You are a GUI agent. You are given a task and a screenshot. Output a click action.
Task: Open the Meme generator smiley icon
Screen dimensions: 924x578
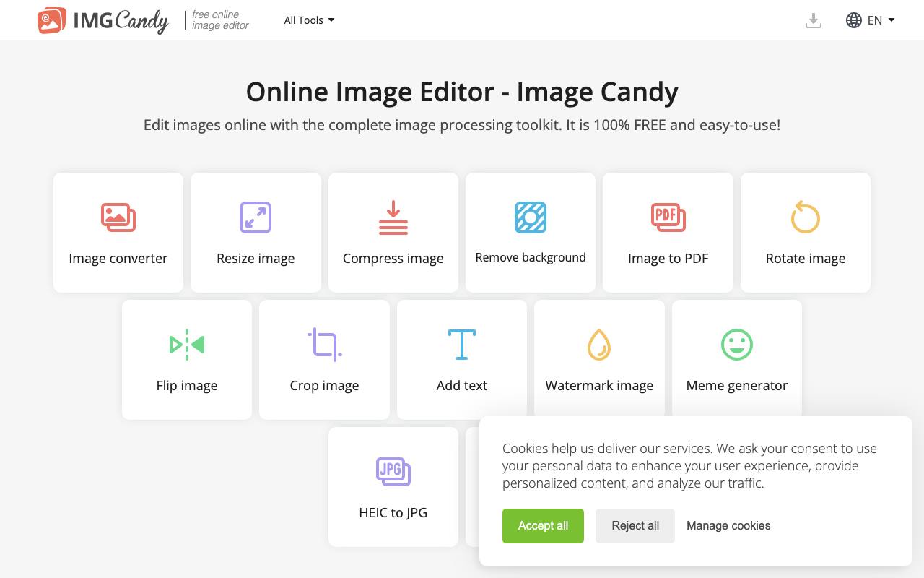click(x=737, y=345)
